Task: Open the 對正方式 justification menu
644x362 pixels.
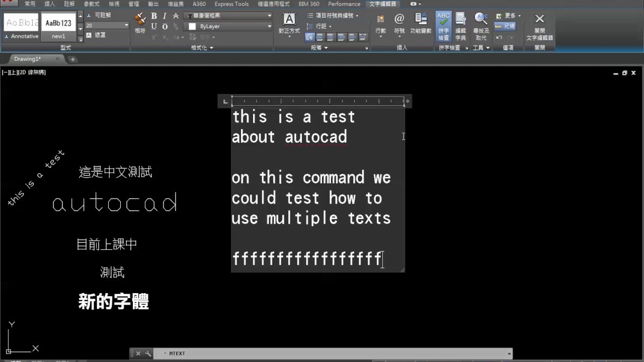Action: pyautogui.click(x=289, y=24)
